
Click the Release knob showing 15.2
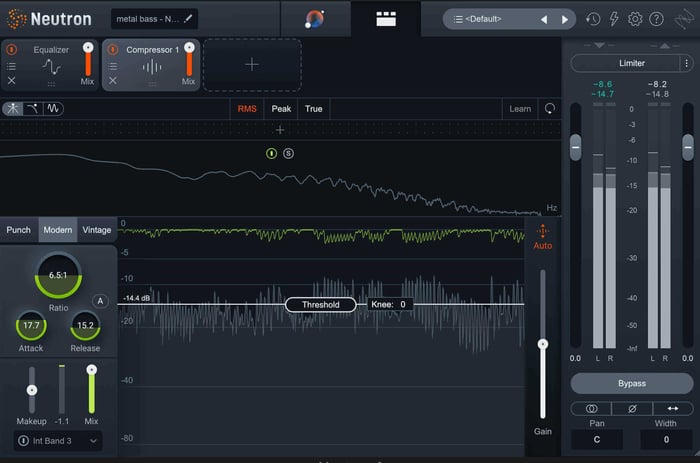pyautogui.click(x=85, y=325)
